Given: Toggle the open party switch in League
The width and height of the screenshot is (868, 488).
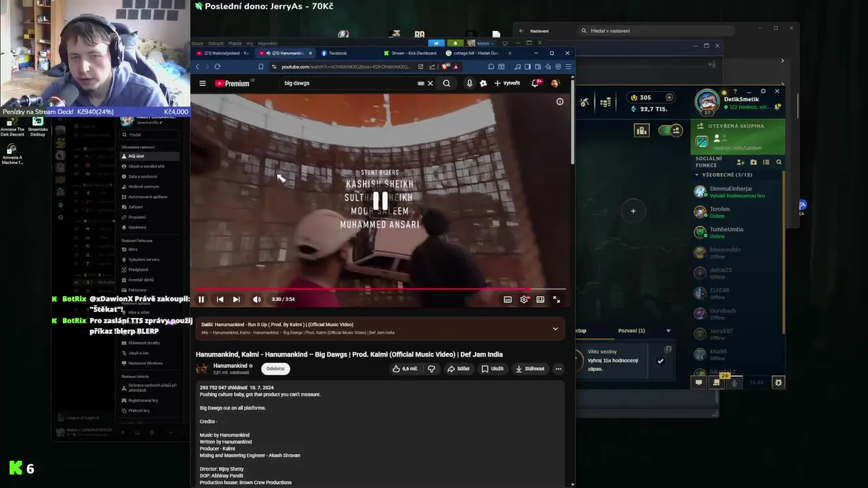Looking at the screenshot, I should click(671, 130).
